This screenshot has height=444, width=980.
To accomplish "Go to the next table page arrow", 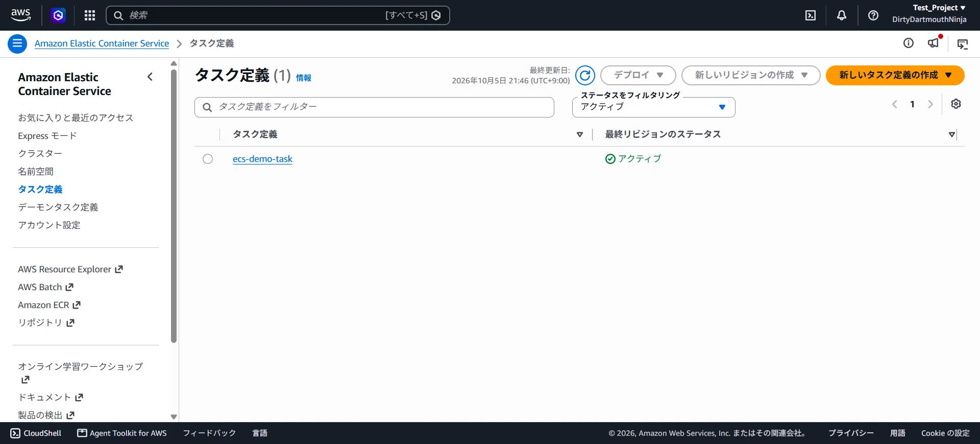I will (930, 104).
